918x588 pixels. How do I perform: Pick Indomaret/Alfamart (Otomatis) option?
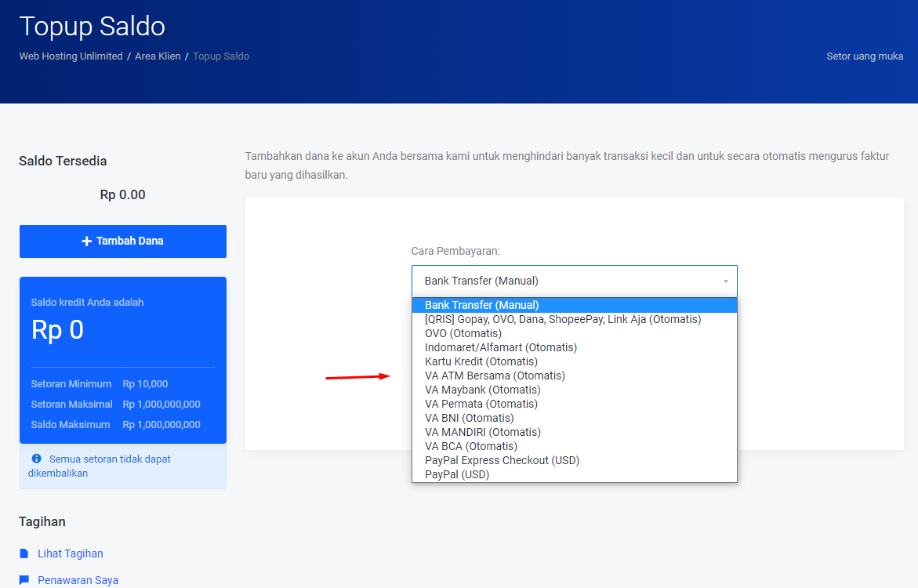pyautogui.click(x=500, y=347)
